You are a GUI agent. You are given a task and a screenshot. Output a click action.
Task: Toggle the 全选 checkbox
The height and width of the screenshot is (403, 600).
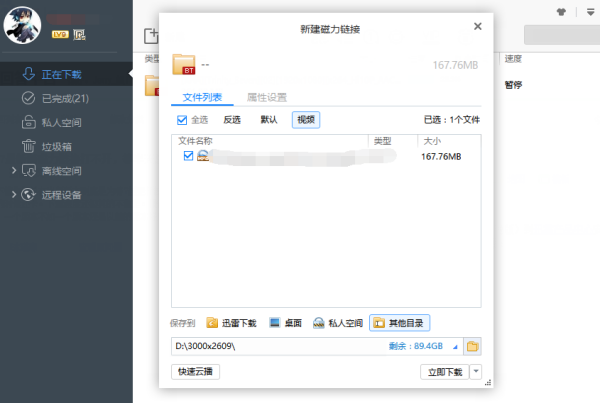[181, 119]
